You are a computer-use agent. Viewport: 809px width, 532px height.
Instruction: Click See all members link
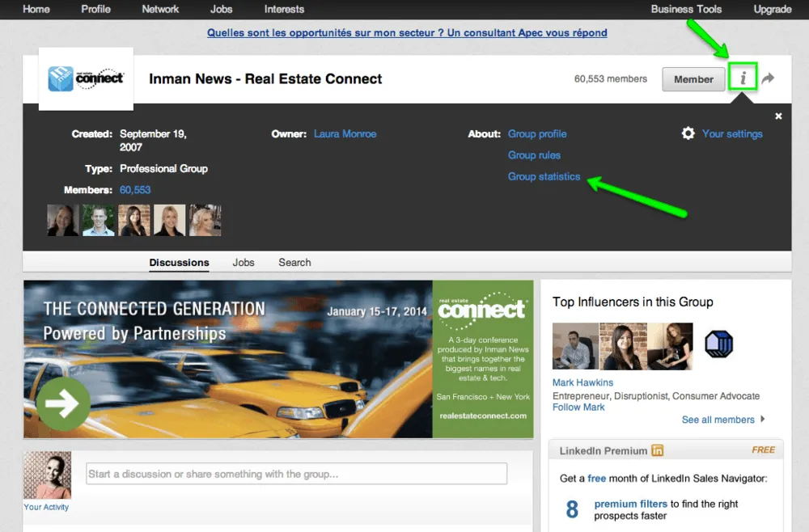click(x=718, y=420)
